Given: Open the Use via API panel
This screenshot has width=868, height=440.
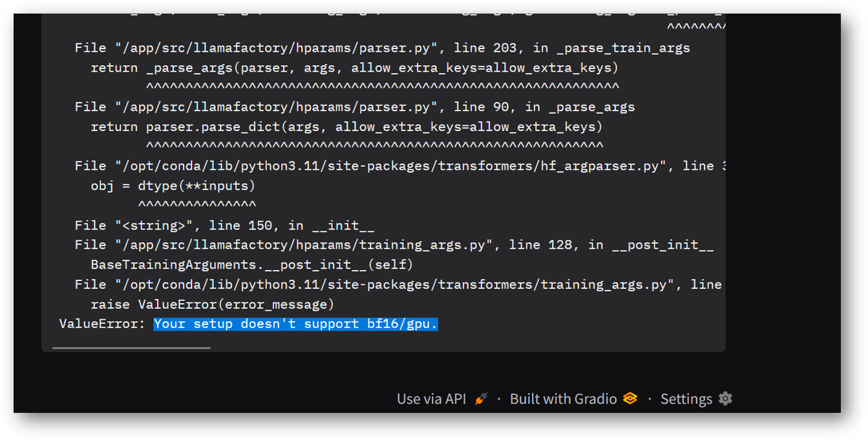Looking at the screenshot, I should (431, 399).
